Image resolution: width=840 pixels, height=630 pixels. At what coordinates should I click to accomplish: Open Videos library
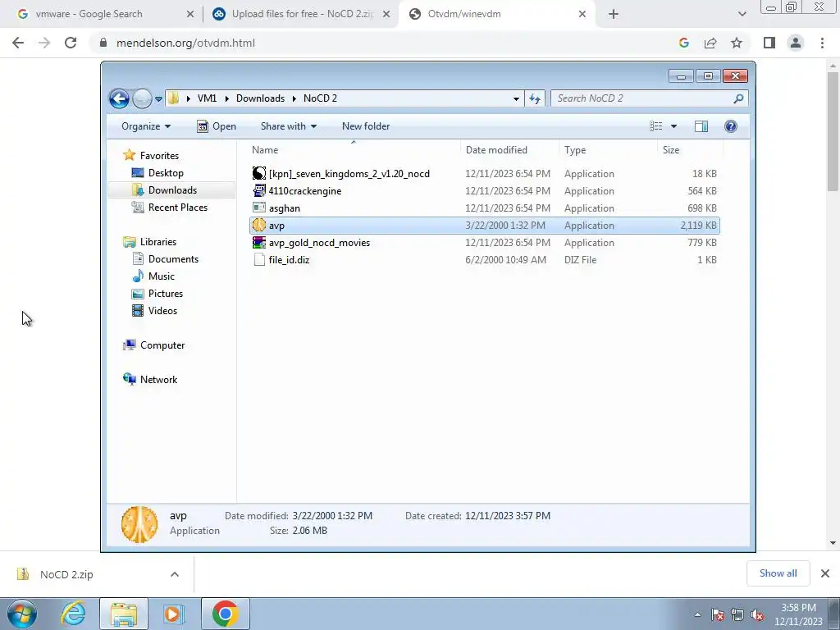[162, 311]
